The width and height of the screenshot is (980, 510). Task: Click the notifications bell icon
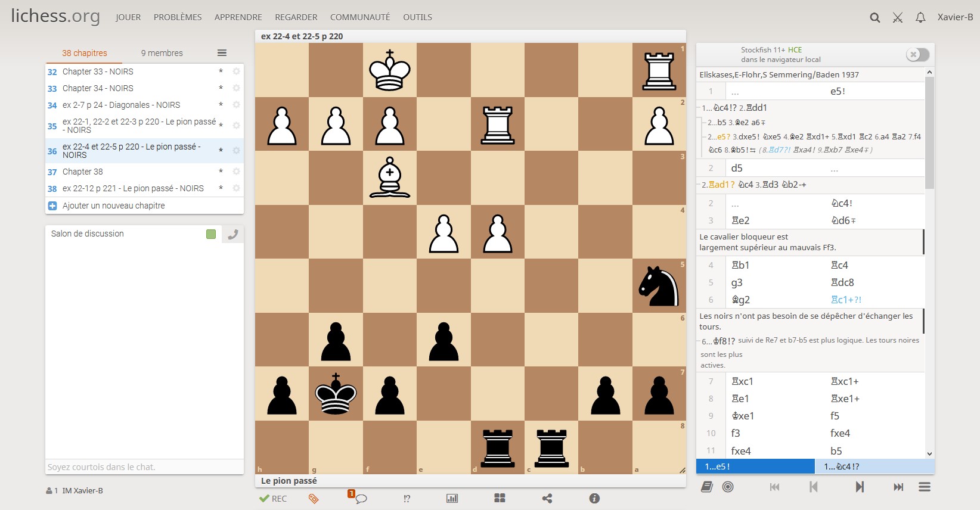[920, 17]
